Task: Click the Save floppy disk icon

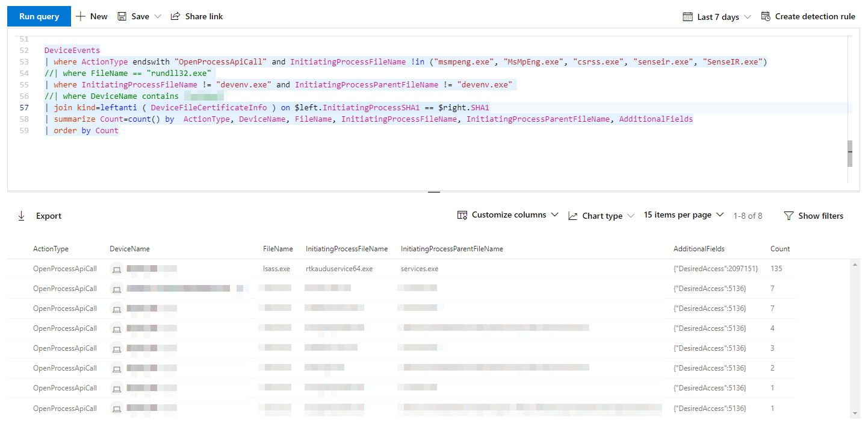Action: [x=122, y=16]
